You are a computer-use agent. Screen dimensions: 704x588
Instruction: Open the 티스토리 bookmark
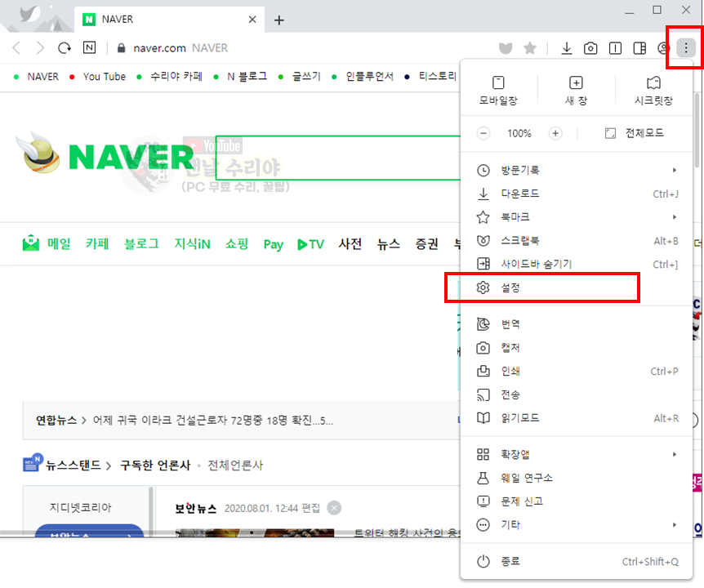(431, 77)
